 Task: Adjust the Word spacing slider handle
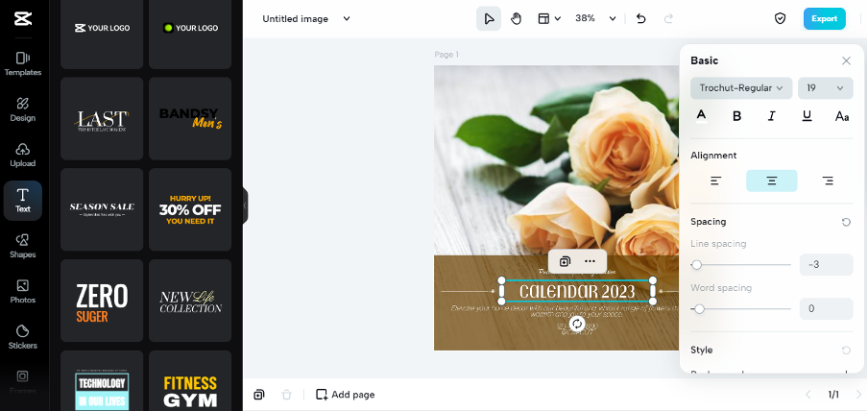[699, 309]
